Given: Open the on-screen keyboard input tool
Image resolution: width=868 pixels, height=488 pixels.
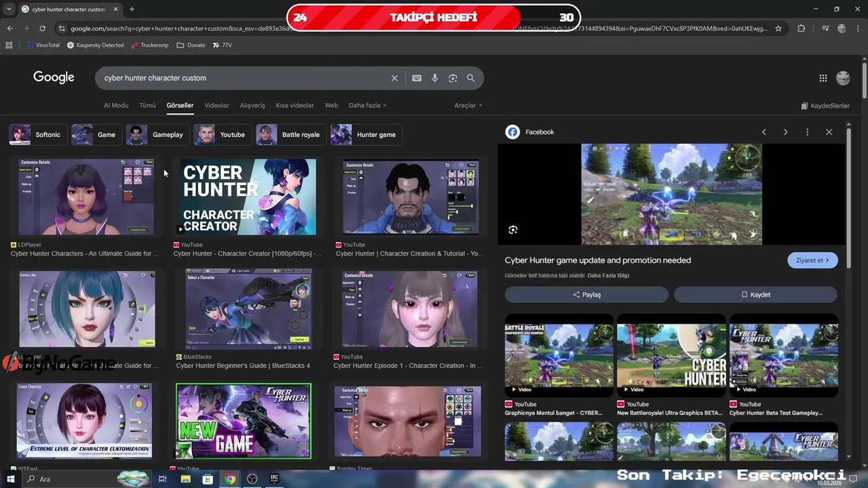Looking at the screenshot, I should (417, 78).
